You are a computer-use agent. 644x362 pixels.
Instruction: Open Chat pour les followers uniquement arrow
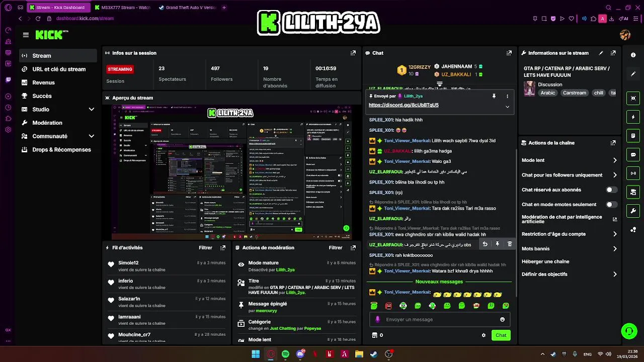point(615,175)
